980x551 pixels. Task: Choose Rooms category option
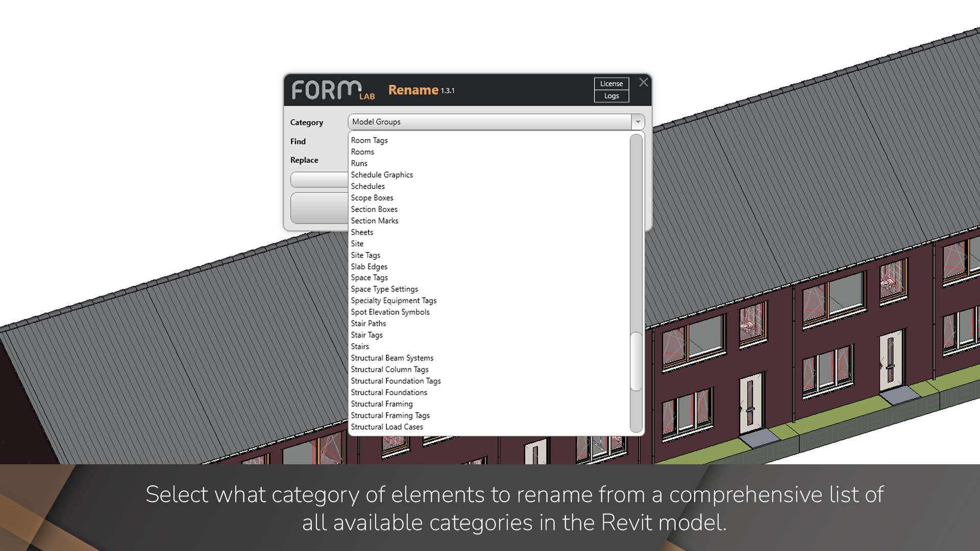(x=362, y=152)
